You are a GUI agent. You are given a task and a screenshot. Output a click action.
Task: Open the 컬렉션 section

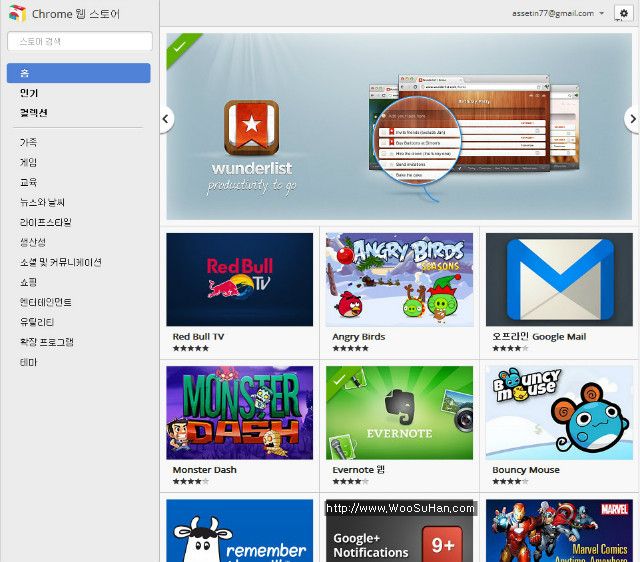pos(34,113)
